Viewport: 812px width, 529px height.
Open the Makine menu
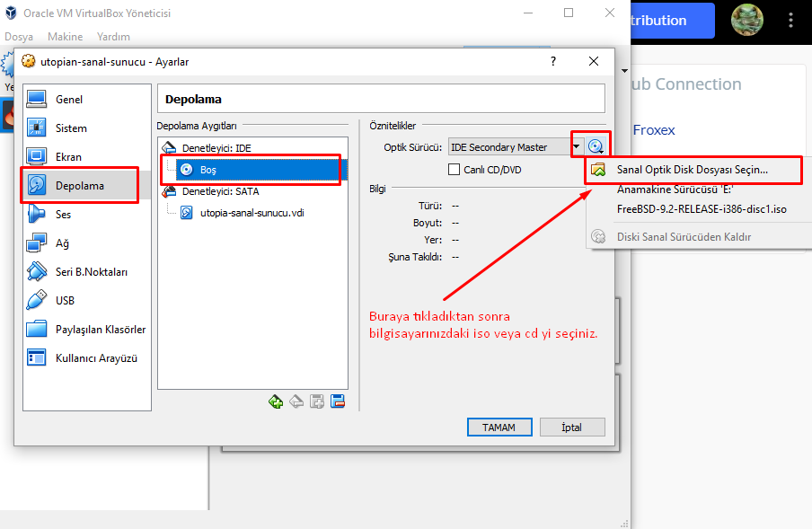pyautogui.click(x=66, y=37)
